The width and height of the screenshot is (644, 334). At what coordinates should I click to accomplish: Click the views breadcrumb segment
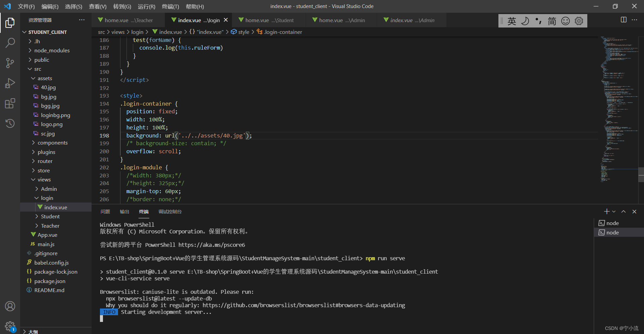click(x=118, y=32)
